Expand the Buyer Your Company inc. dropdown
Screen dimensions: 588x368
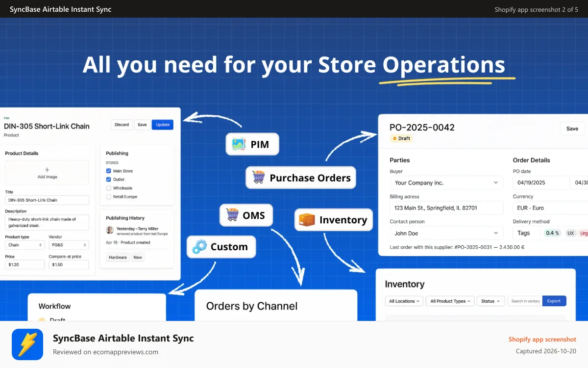point(446,183)
